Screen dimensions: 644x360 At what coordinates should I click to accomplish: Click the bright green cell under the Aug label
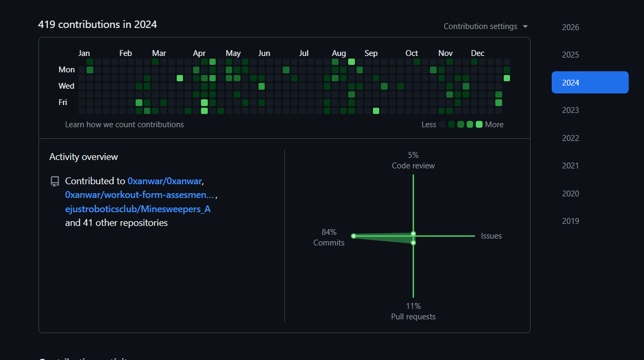pos(352,62)
